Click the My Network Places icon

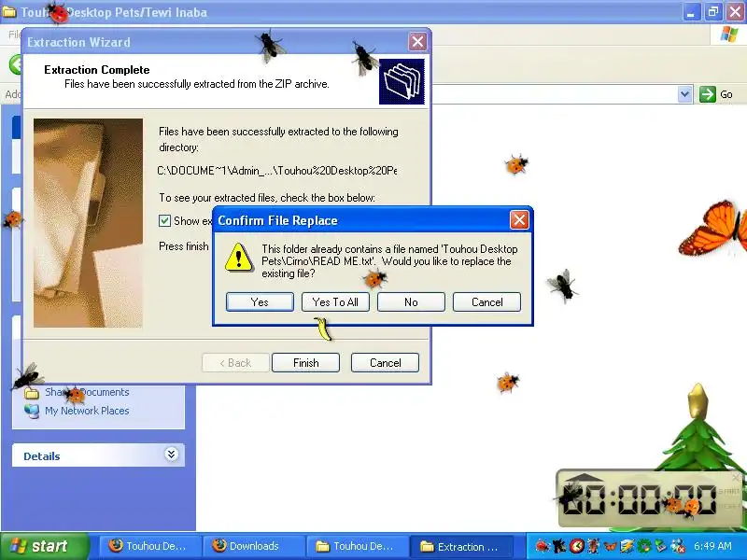32,411
